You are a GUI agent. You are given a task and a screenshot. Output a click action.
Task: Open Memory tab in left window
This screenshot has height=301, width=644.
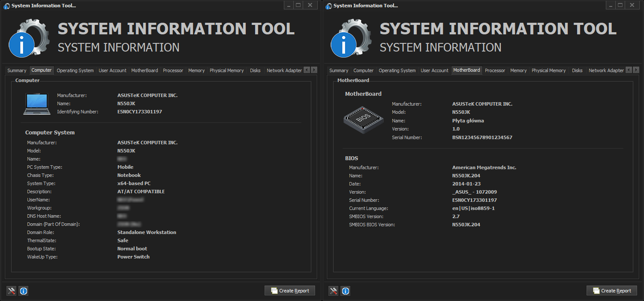196,70
